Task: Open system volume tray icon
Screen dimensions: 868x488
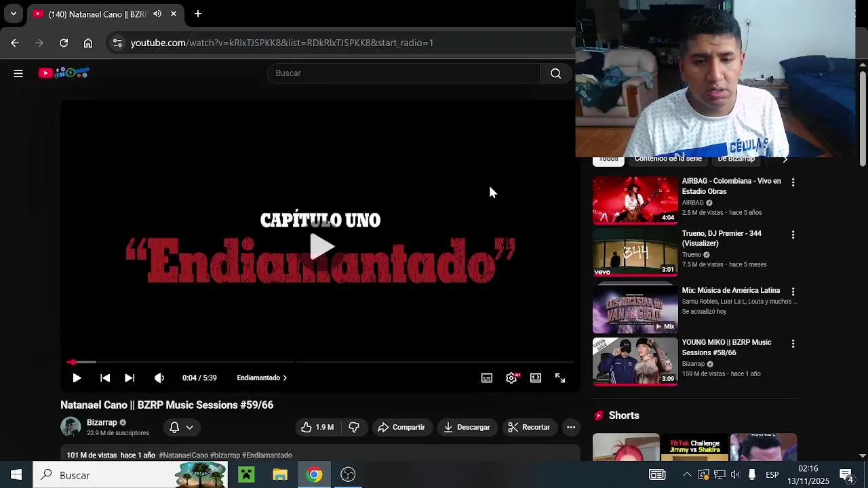Action: (x=735, y=475)
